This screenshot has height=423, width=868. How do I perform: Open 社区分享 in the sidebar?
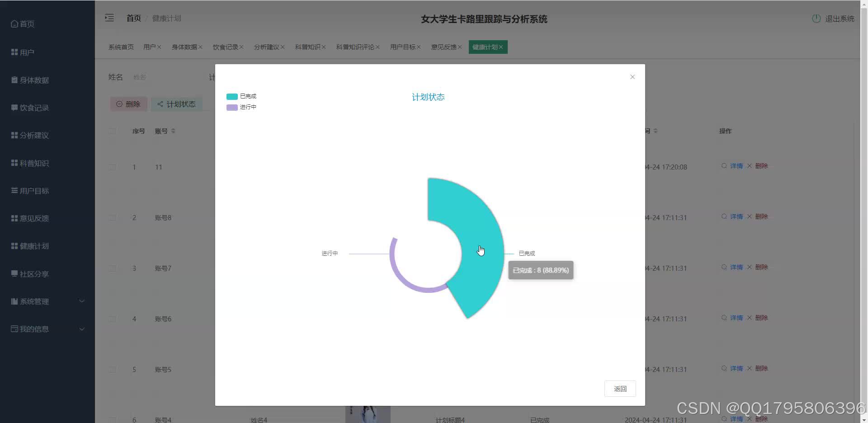[x=47, y=274]
